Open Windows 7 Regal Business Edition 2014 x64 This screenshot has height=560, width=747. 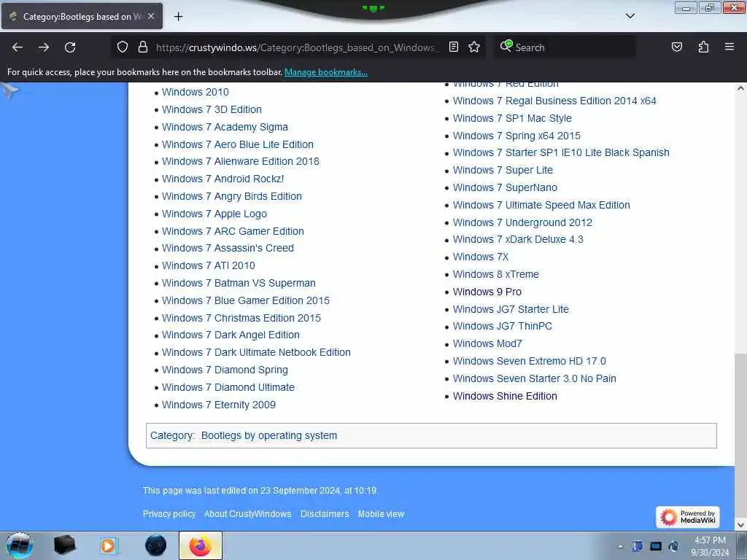[x=554, y=101]
